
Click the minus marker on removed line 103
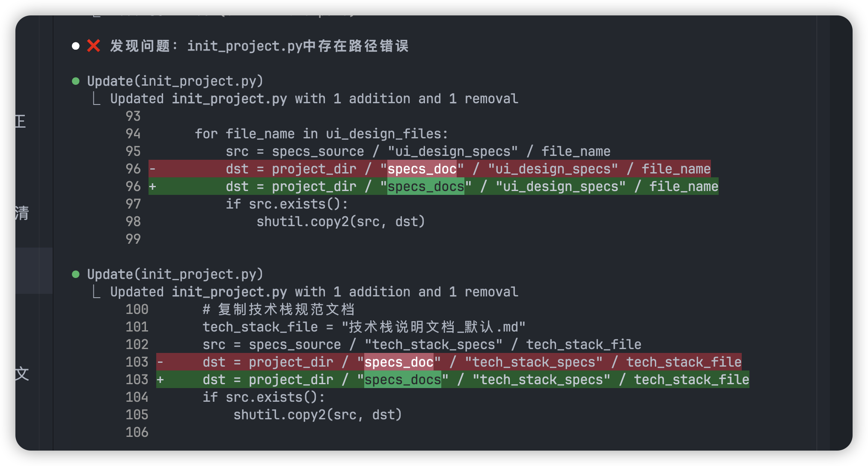[160, 362]
